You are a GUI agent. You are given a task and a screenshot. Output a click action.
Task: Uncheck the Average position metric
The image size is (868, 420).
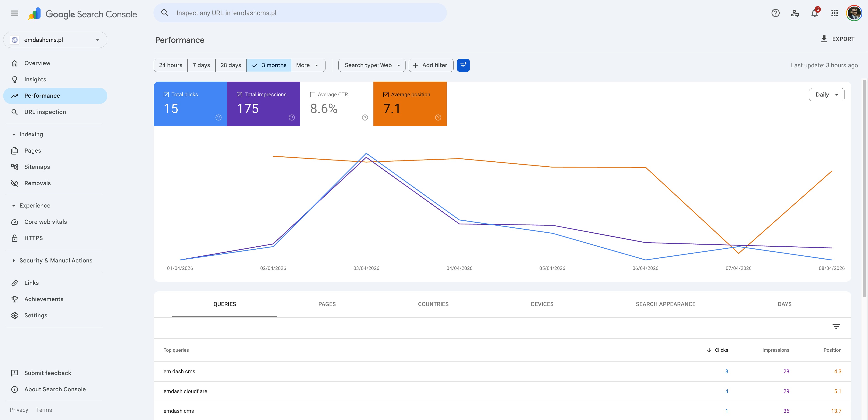tap(386, 94)
